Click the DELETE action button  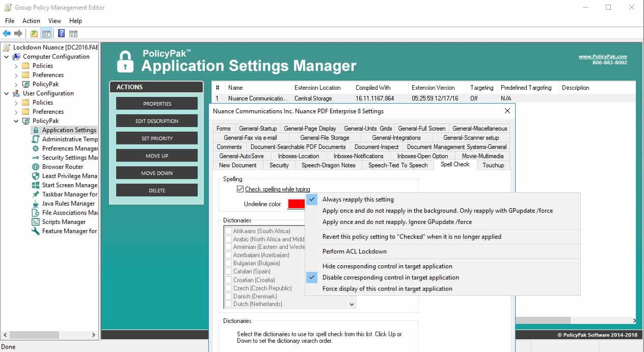coord(157,190)
